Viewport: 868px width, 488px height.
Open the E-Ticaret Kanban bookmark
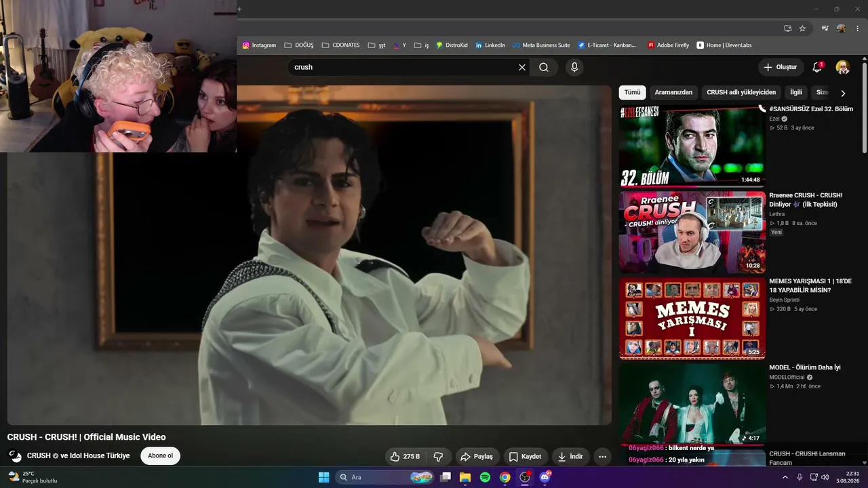click(x=608, y=45)
